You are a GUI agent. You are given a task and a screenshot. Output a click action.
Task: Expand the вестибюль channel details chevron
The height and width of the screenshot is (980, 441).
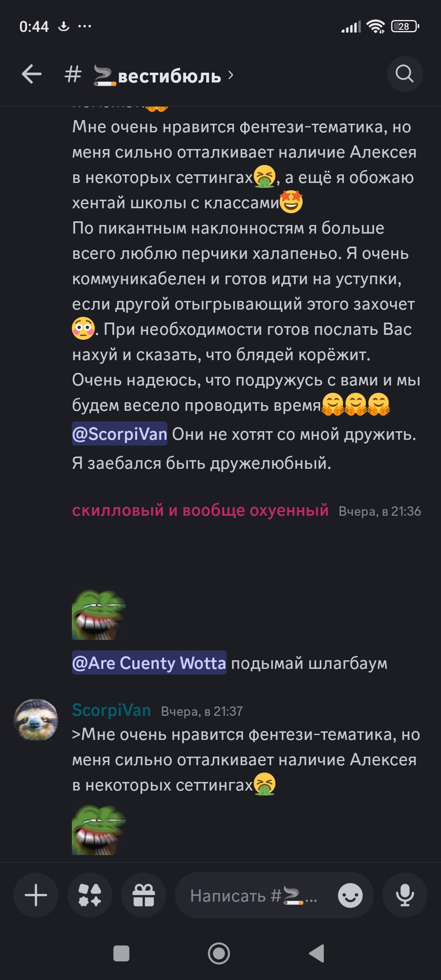(x=231, y=75)
